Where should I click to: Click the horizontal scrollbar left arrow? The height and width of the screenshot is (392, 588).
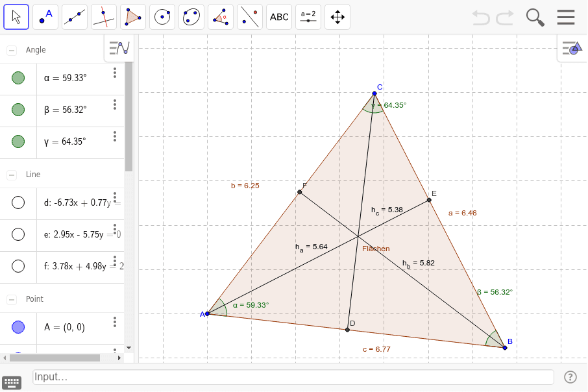(x=5, y=358)
